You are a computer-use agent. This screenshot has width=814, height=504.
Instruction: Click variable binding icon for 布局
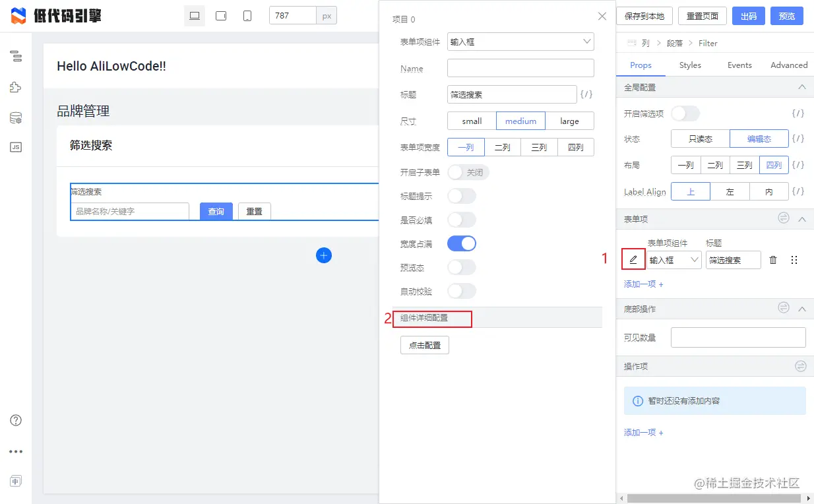point(798,165)
